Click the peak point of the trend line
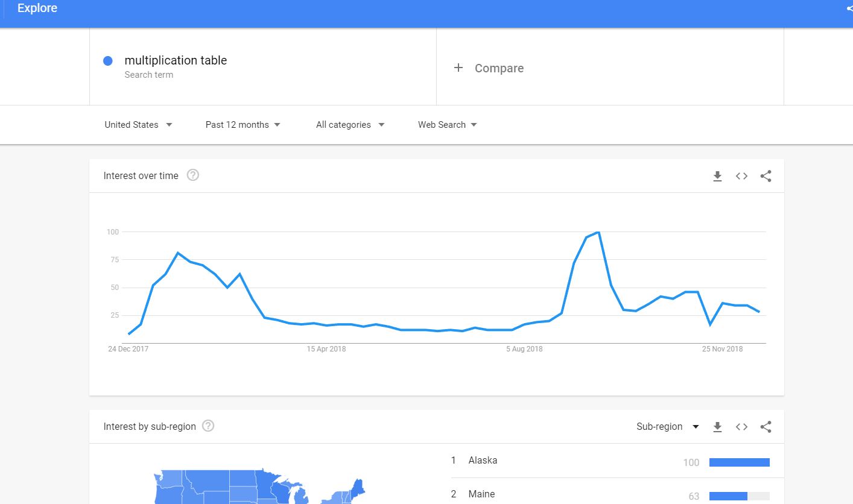The height and width of the screenshot is (504, 853). click(x=598, y=232)
